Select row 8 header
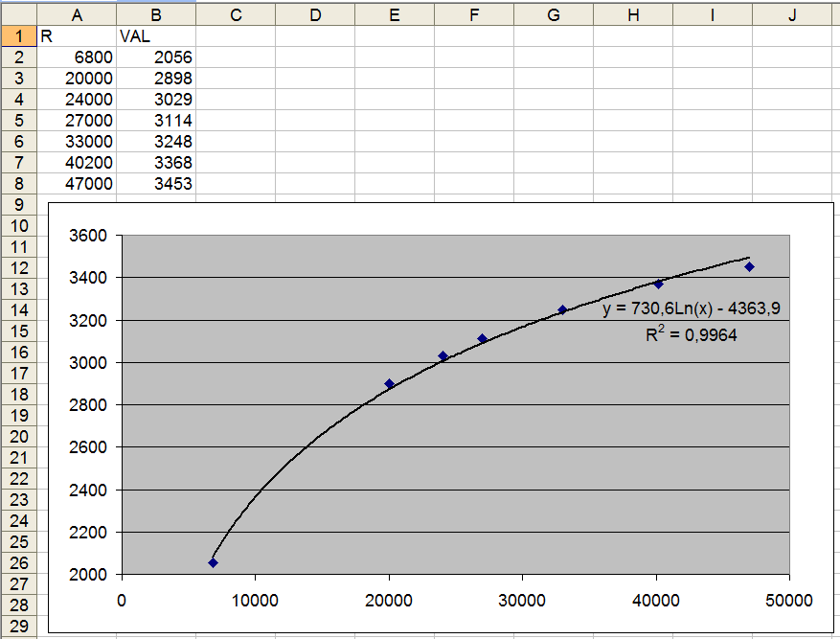This screenshot has height=639, width=840. [x=19, y=183]
